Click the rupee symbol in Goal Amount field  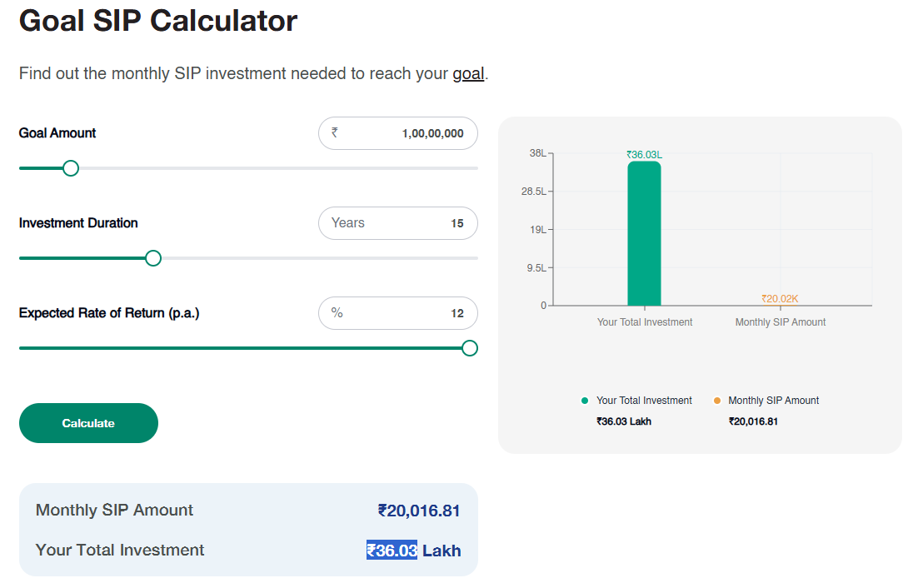pyautogui.click(x=335, y=132)
